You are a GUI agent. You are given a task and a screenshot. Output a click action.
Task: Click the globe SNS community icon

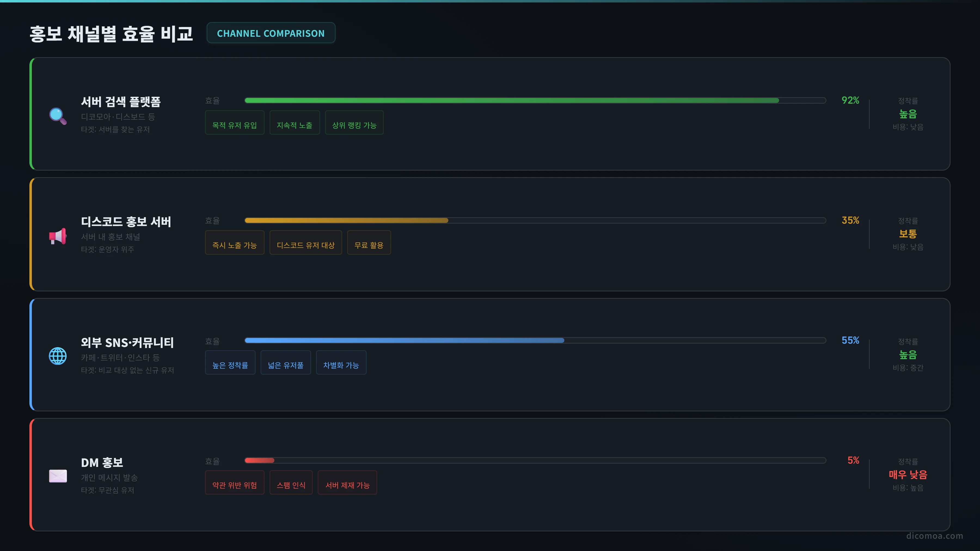coord(58,356)
